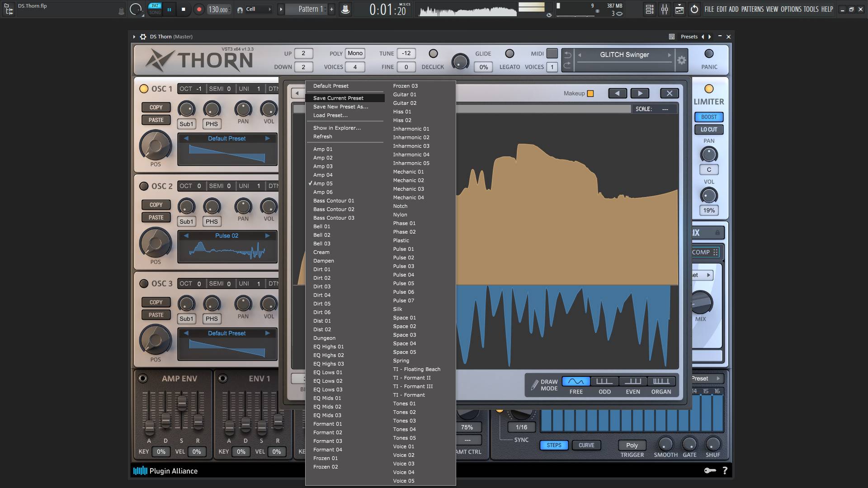This screenshot has width=868, height=488.
Task: Click the TUNE value field showing -12
Action: click(406, 53)
